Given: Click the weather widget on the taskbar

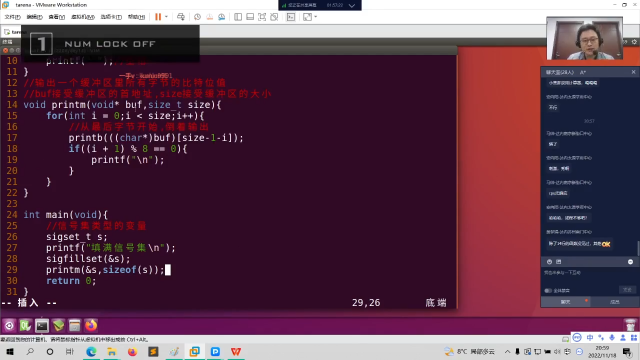Looking at the screenshot, I should tap(469, 351).
